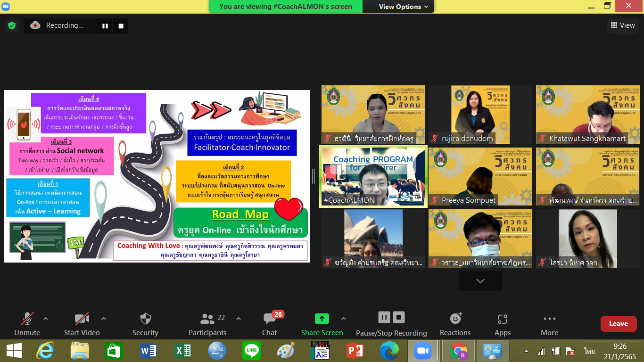644x362 pixels.
Task: Expand audio settings arrow next to Unmute
Action: [x=46, y=319]
